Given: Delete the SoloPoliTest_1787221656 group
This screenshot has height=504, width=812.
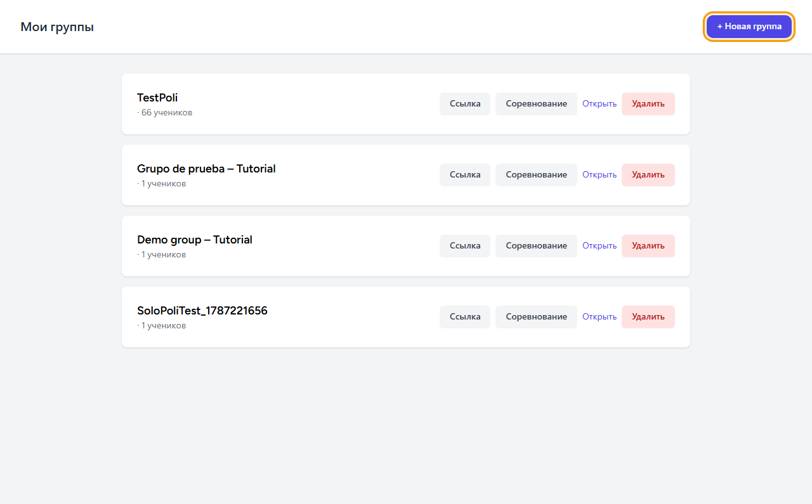Looking at the screenshot, I should click(648, 317).
